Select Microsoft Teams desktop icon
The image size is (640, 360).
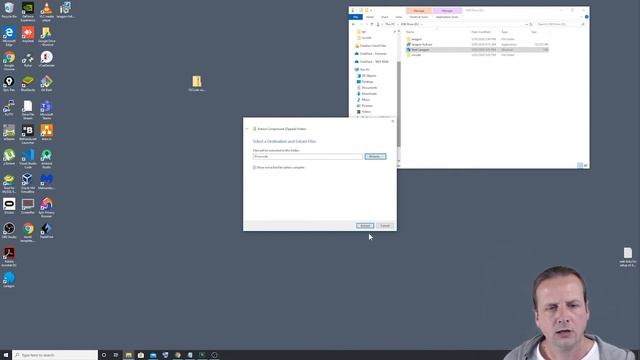click(x=47, y=109)
